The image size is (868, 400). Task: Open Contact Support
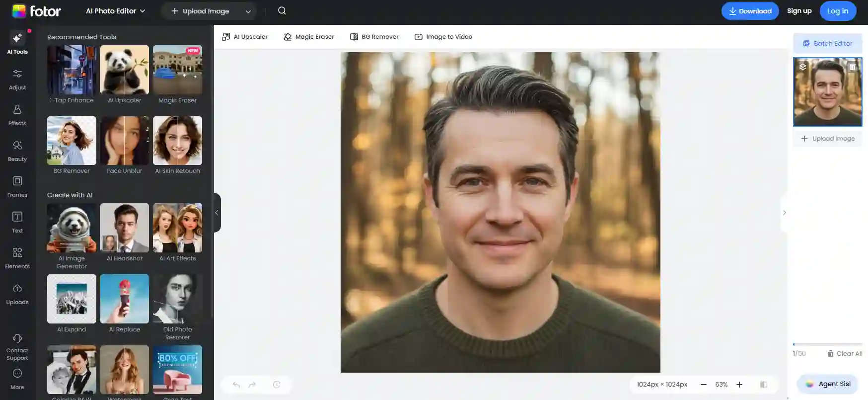pyautogui.click(x=17, y=347)
